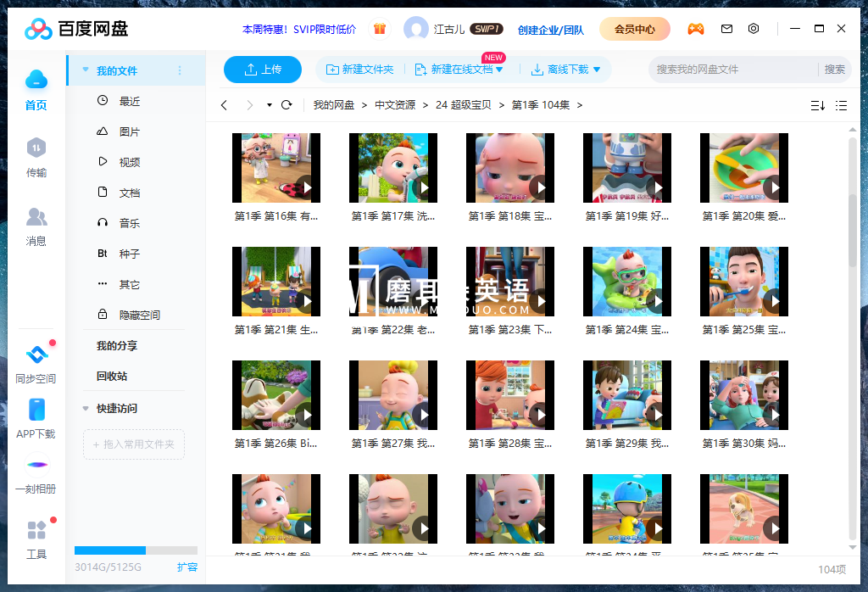Open the sort order options
Viewport: 868px width, 592px height.
point(817,105)
